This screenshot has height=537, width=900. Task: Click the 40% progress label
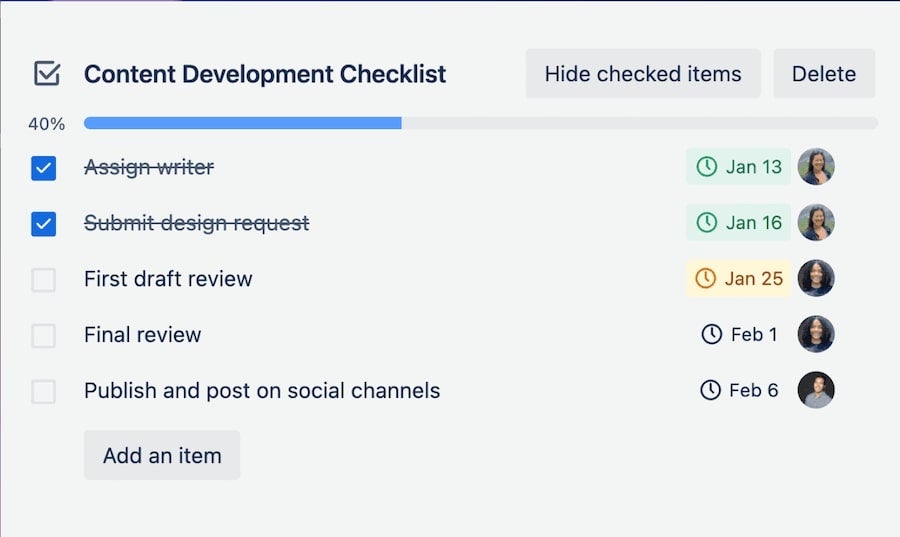[x=46, y=124]
